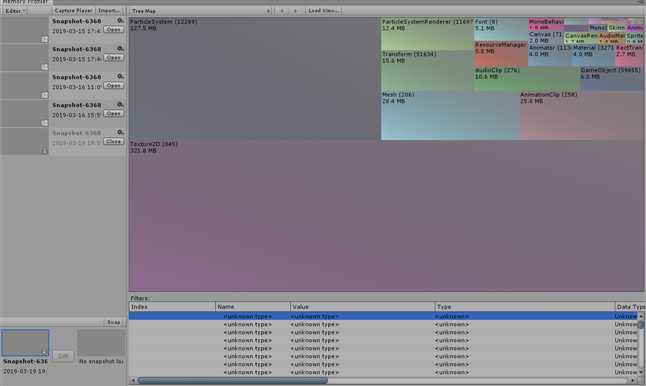Screen dimensions: 646x386
Task: Select the CanvasRenderer treemap block
Action: (581, 38)
